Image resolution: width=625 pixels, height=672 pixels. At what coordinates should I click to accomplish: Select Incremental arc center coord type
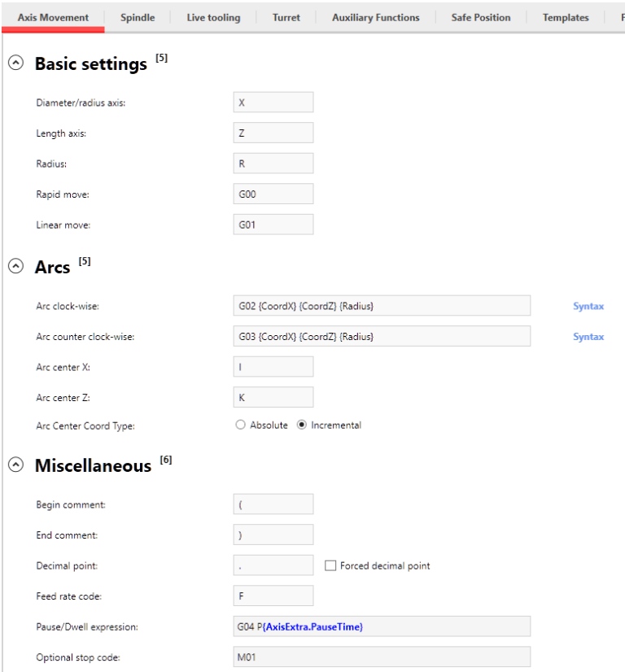(x=302, y=425)
